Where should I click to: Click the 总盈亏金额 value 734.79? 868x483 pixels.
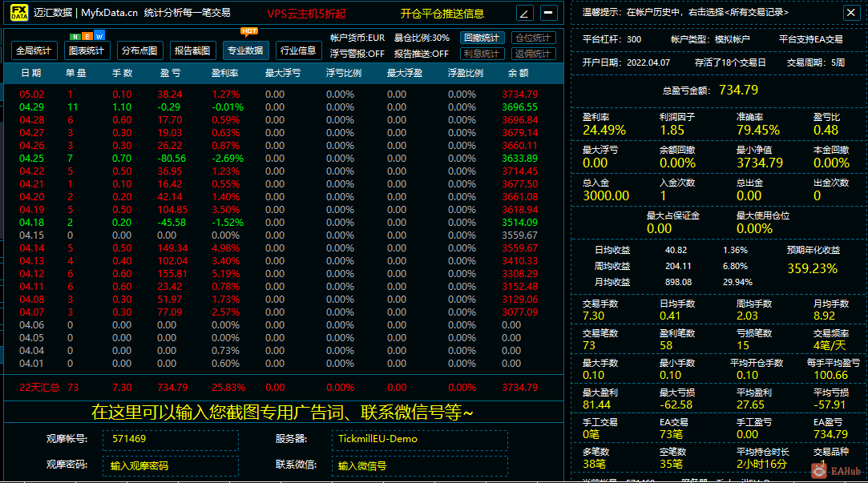pyautogui.click(x=738, y=90)
